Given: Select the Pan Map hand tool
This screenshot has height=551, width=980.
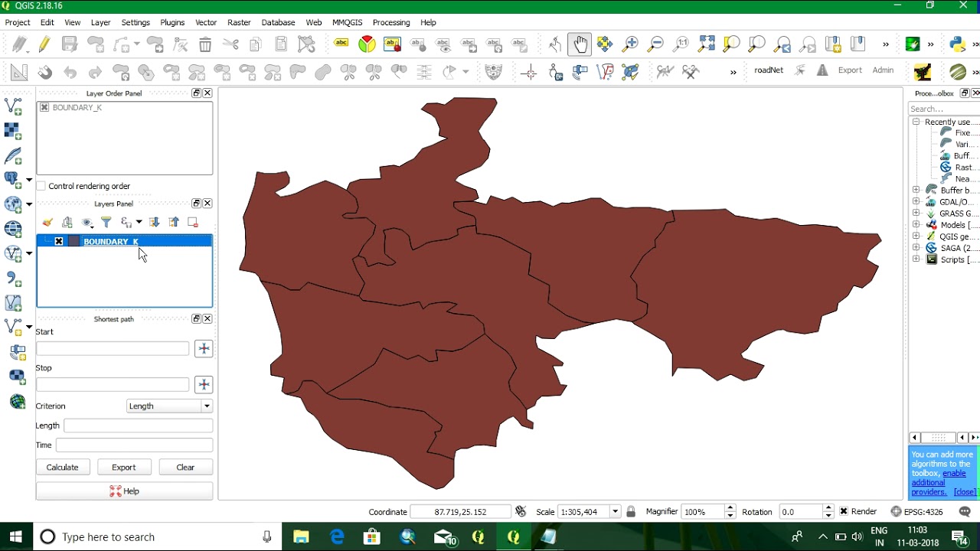Looking at the screenshot, I should coord(580,44).
